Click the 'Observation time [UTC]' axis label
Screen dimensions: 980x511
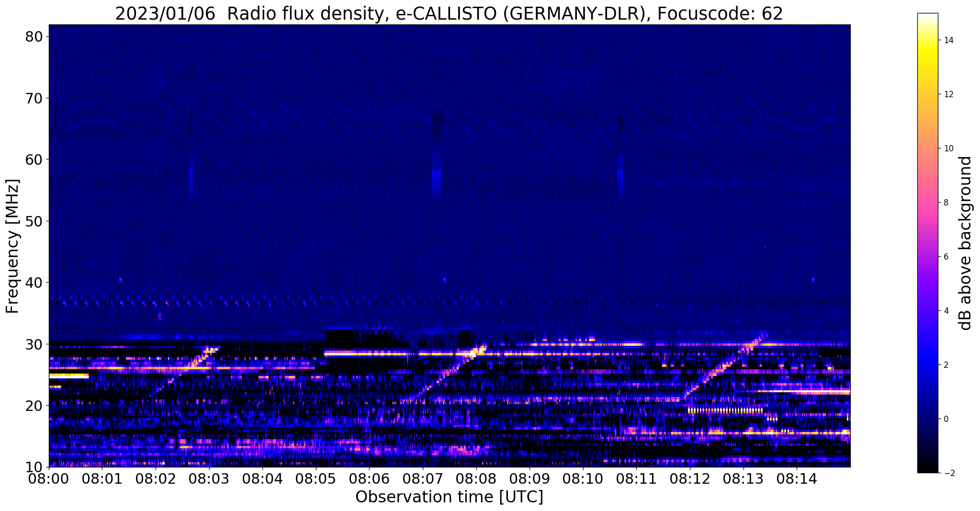tap(449, 497)
